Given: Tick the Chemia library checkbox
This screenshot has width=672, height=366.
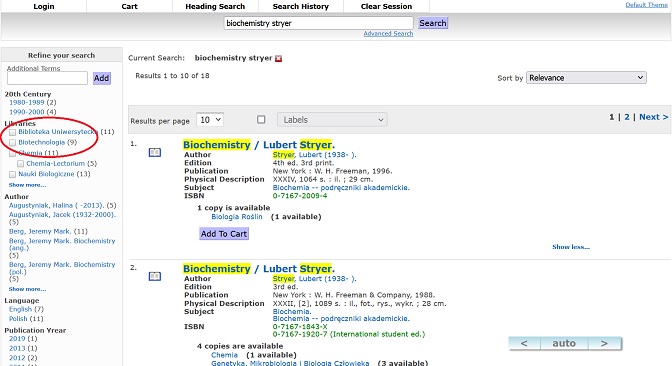Looking at the screenshot, I should pos(12,153).
